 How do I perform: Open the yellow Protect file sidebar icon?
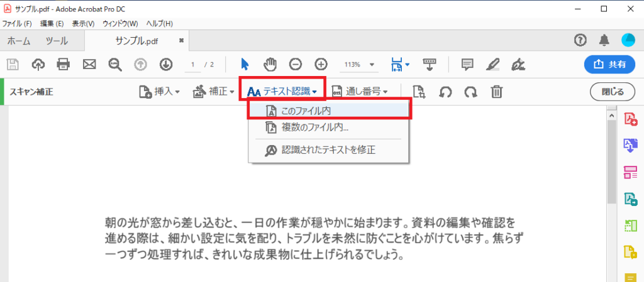click(630, 252)
